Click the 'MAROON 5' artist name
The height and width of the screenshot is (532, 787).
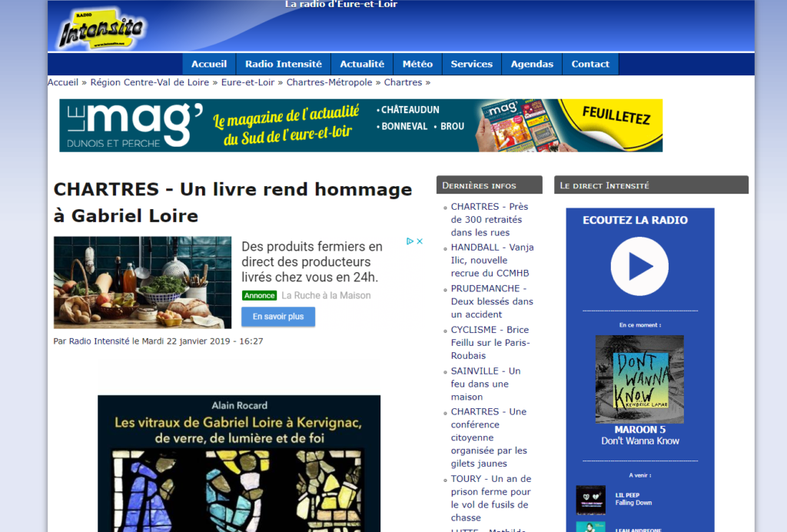pyautogui.click(x=640, y=430)
